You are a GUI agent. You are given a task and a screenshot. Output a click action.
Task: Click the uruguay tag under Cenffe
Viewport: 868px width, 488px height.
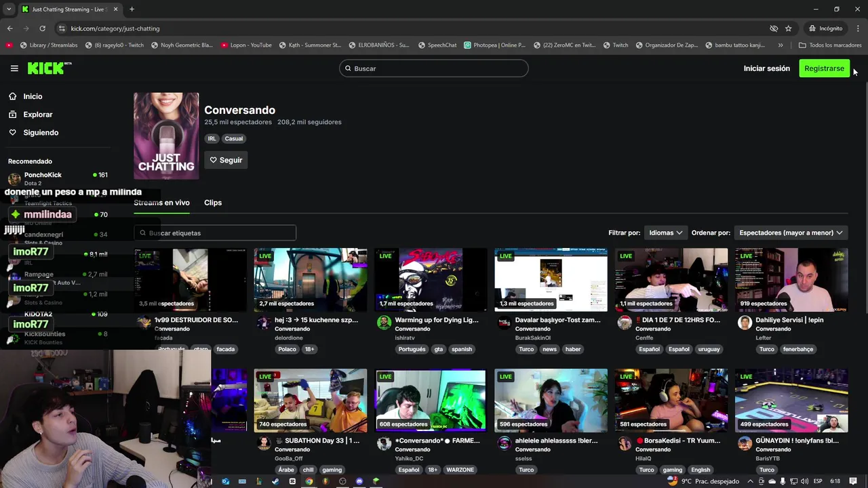pyautogui.click(x=709, y=349)
